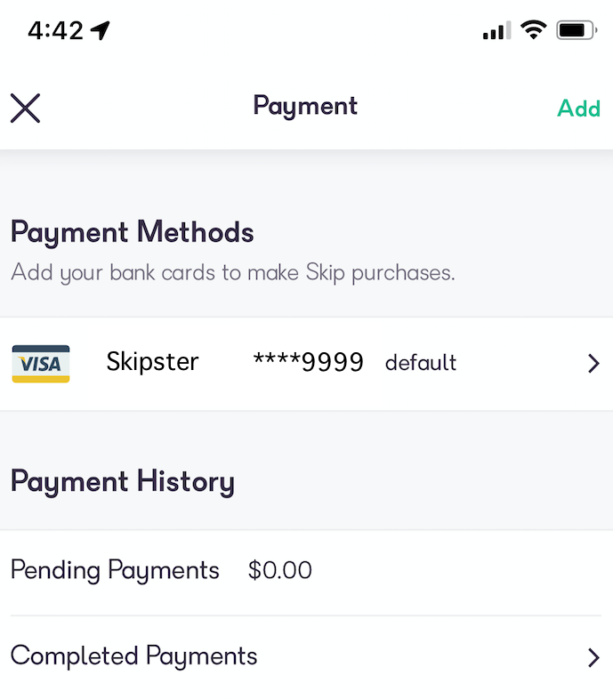Viewport: 613px width, 700px height.
Task: Tap the Payment Methods heading
Action: click(x=133, y=233)
